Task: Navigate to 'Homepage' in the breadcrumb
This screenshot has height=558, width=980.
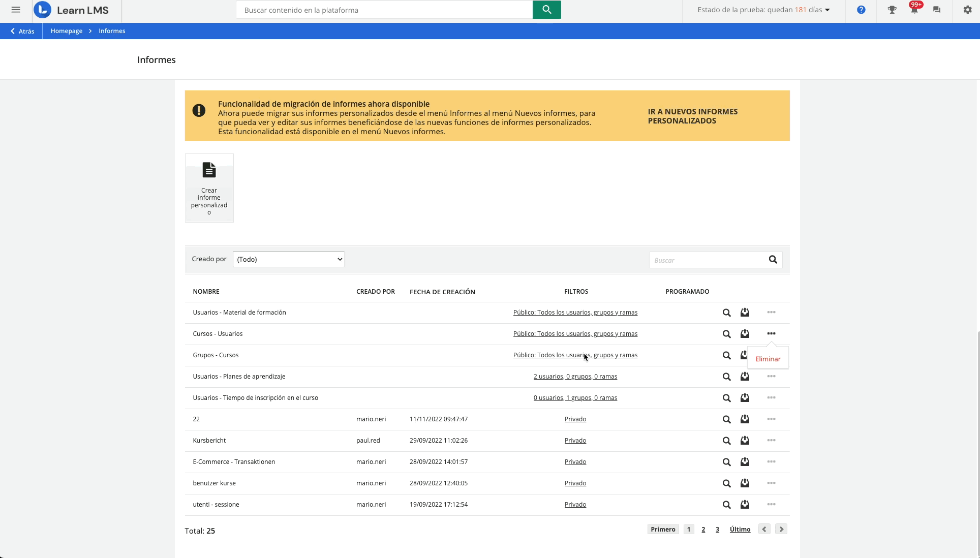Action: pyautogui.click(x=66, y=31)
